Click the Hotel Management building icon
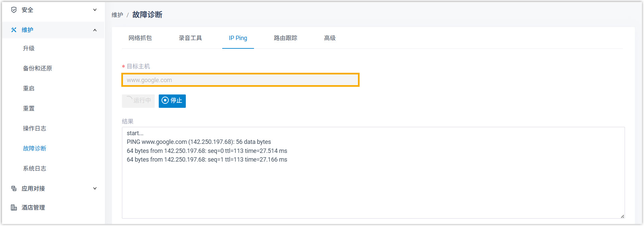 [14, 208]
